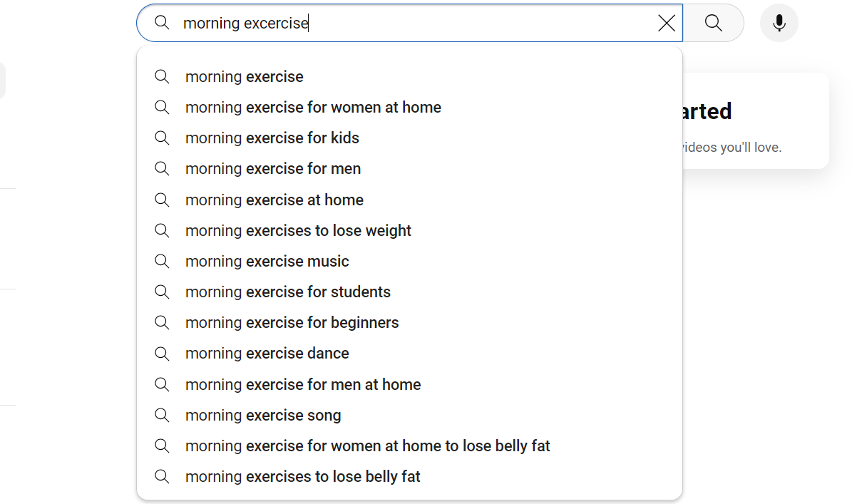Select "morning exercise for beginners"
Viewport: 857px width, 504px height.
(292, 323)
